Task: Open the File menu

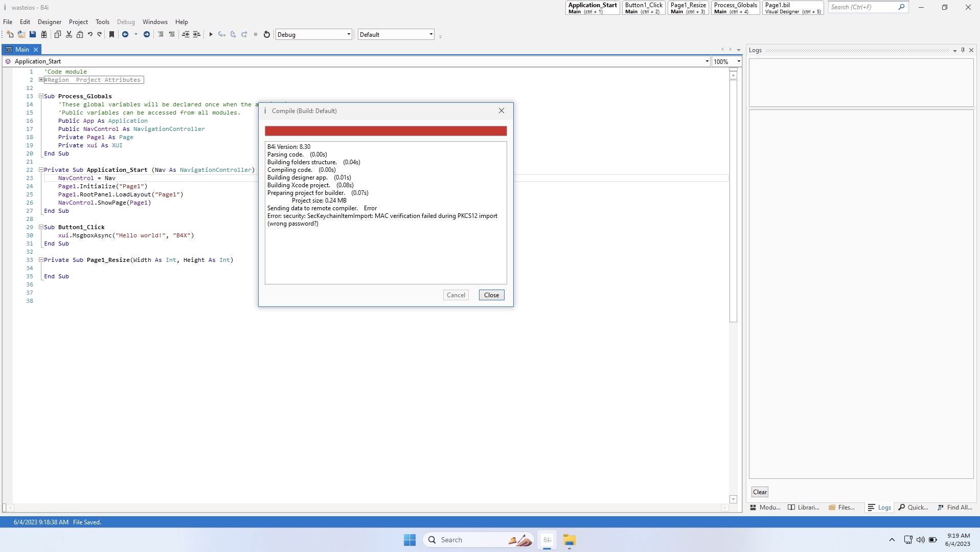Action: coord(8,22)
